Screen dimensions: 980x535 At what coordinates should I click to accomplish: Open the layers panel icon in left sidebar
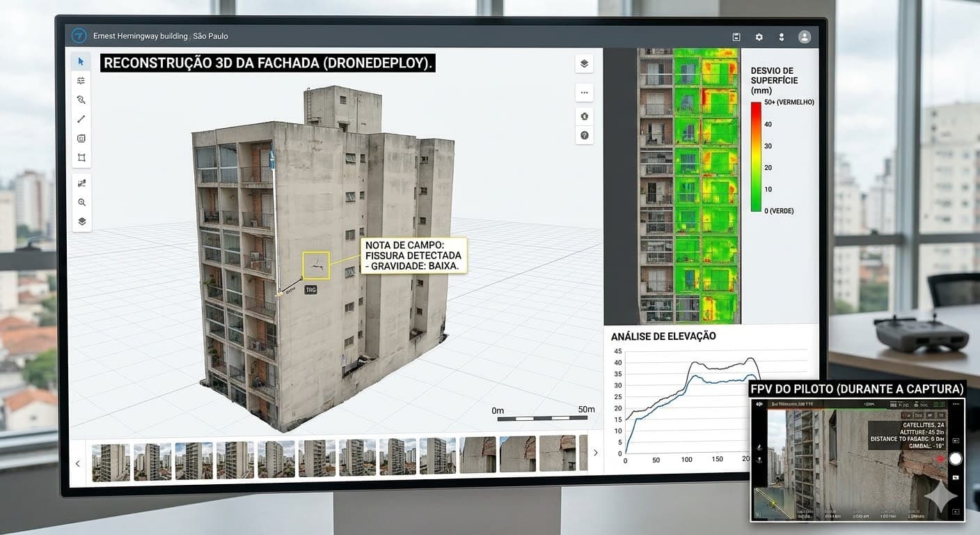point(81,221)
